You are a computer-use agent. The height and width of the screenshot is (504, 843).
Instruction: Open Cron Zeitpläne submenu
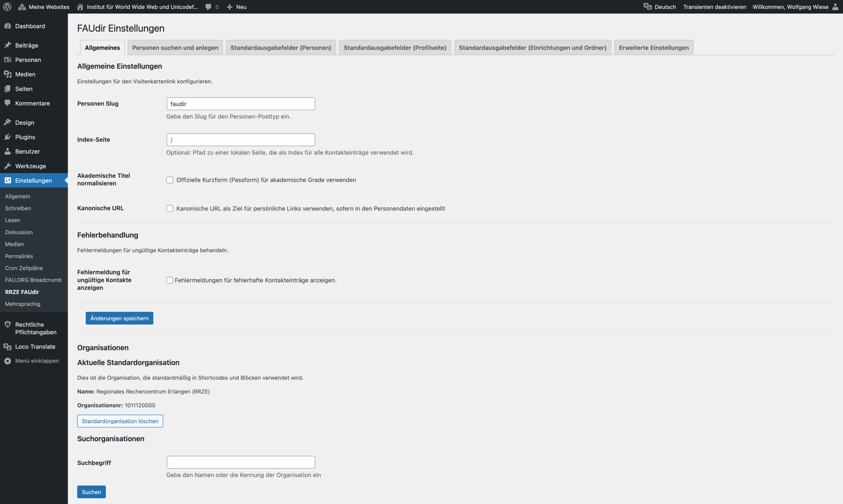click(x=24, y=268)
